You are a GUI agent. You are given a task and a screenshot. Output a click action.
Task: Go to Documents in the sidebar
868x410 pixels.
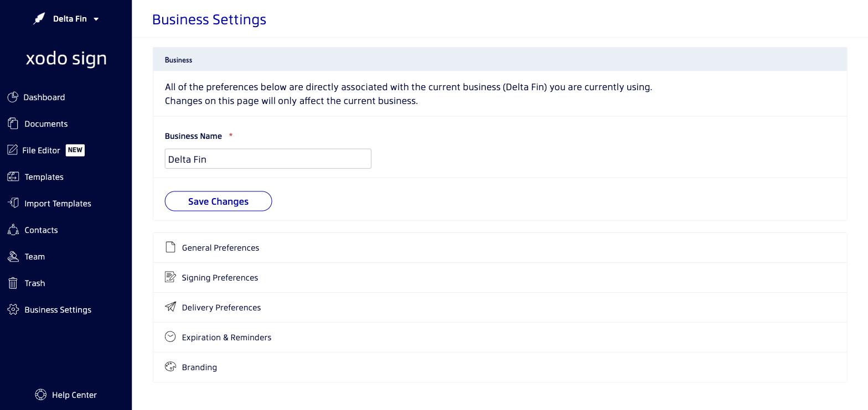(46, 124)
